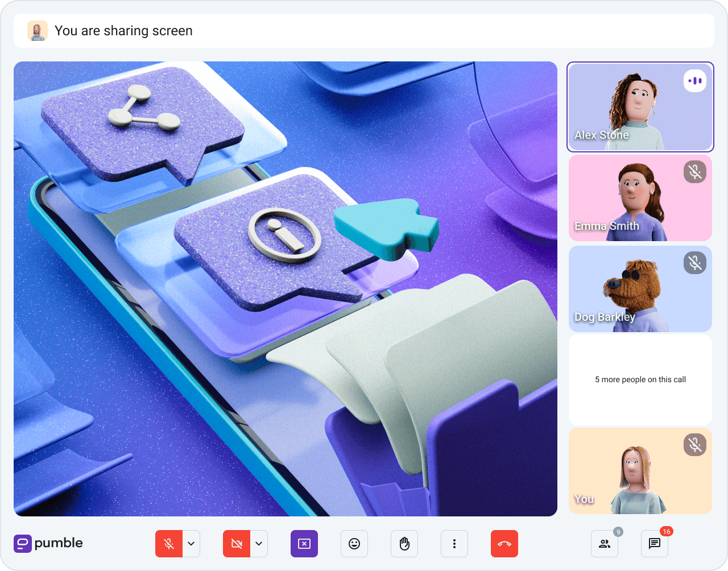The height and width of the screenshot is (571, 728).
Task: Expand the camera options dropdown arrow
Action: coord(259,544)
